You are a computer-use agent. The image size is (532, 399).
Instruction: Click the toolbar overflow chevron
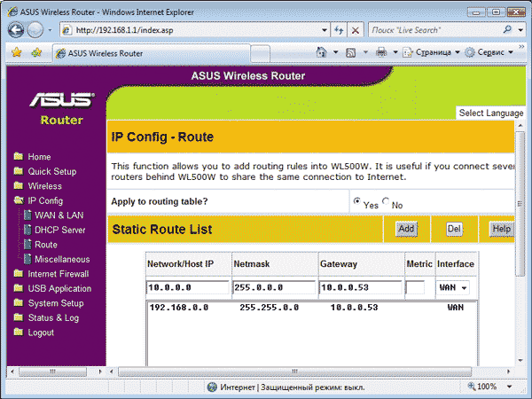coord(521,46)
